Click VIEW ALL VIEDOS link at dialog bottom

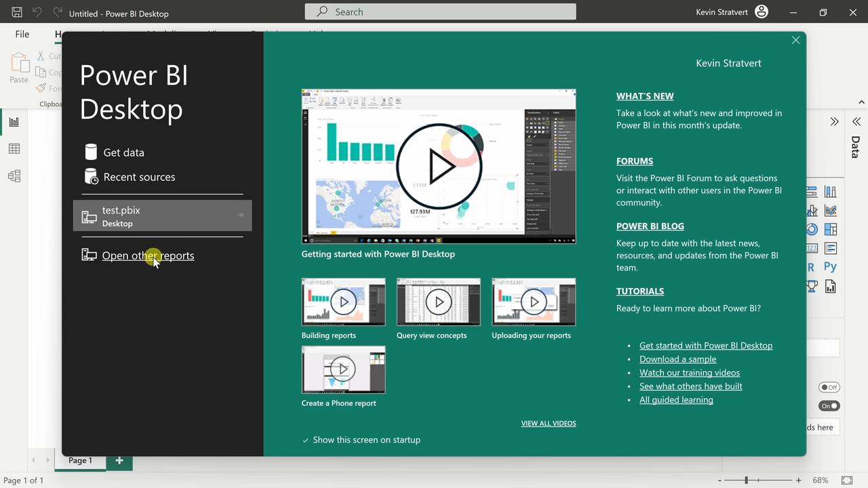548,423
